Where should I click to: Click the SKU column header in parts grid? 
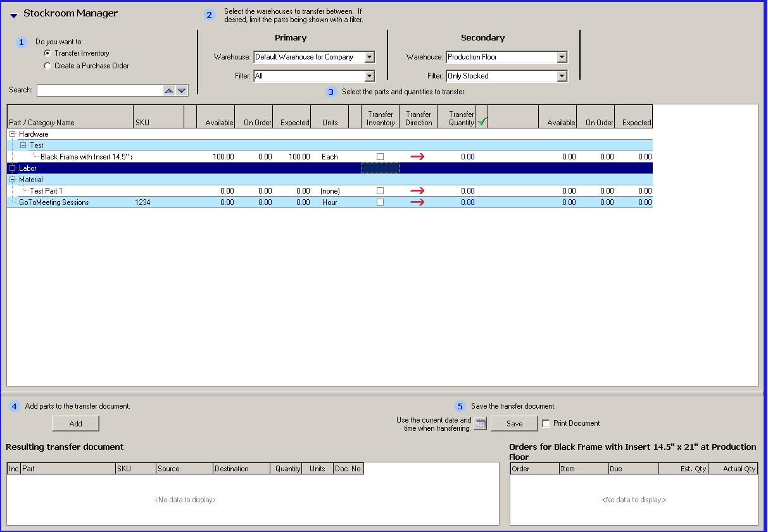click(158, 117)
